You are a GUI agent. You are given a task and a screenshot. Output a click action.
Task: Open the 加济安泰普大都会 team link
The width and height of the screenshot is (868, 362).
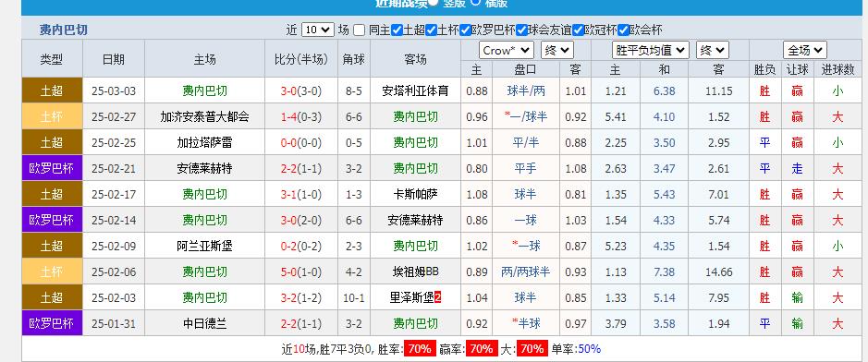[x=205, y=116]
